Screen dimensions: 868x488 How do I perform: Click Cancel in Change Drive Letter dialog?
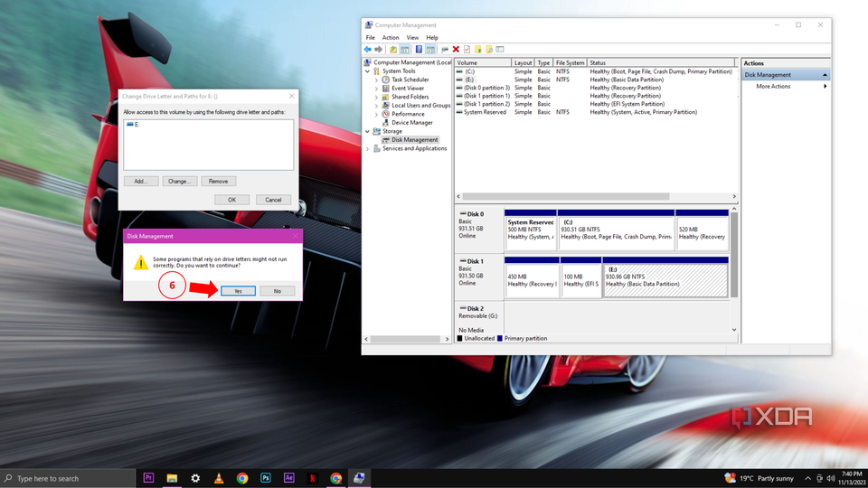273,200
